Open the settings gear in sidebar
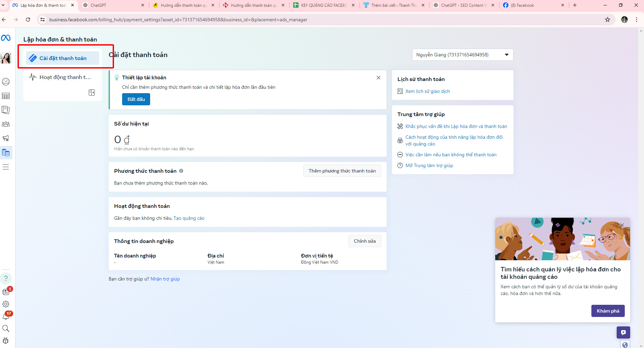Viewport: 644px width, 348px height. tap(6, 304)
